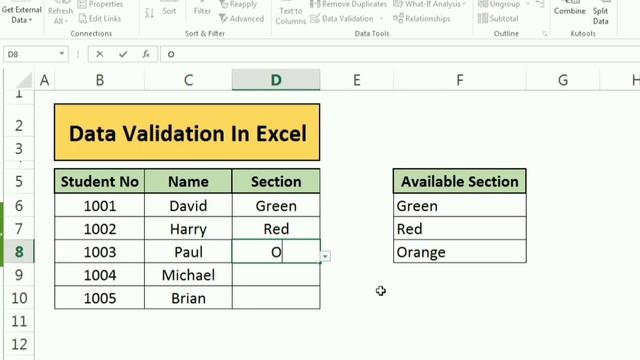
Task: Select cell containing 1003
Action: [x=100, y=252]
